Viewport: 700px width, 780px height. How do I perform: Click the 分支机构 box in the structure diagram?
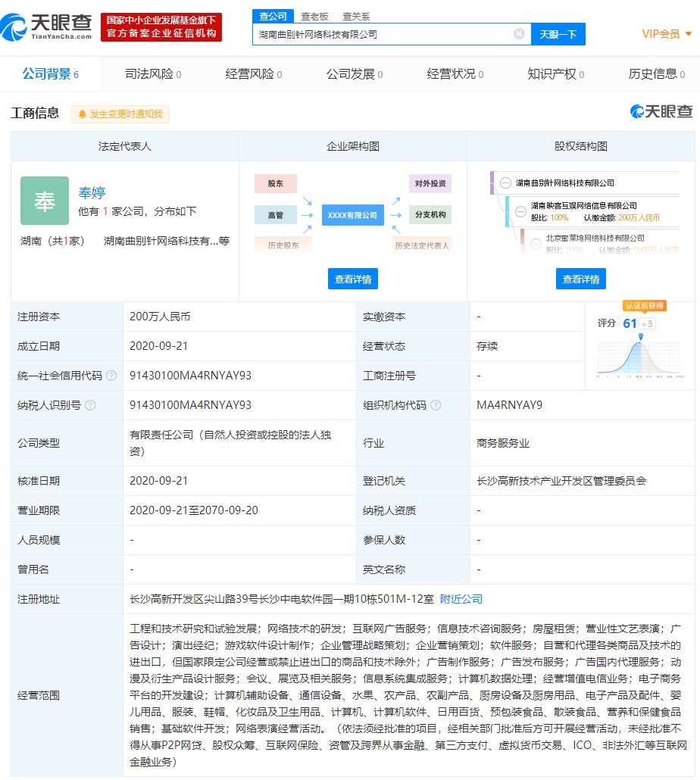click(x=430, y=214)
